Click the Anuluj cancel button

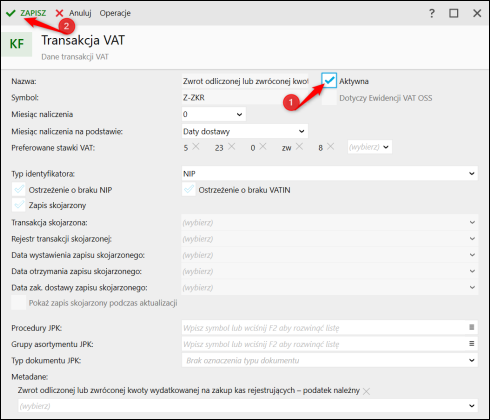point(73,13)
